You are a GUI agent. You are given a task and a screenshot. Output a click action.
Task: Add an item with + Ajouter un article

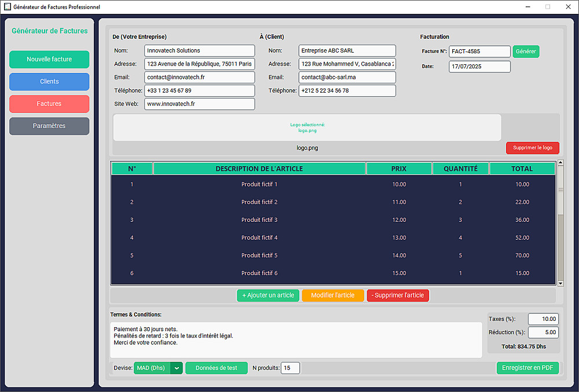[268, 295]
